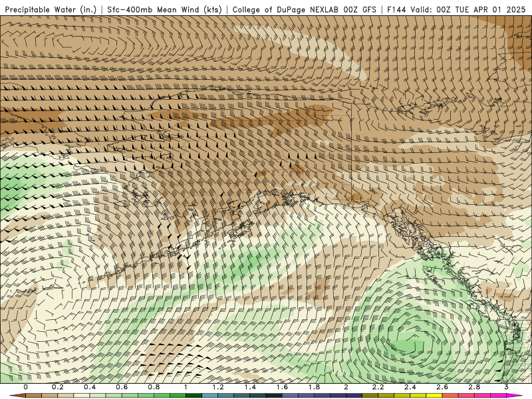532x399 pixels.
Task: Click the '1.6' color scale label
Action: tap(282, 387)
